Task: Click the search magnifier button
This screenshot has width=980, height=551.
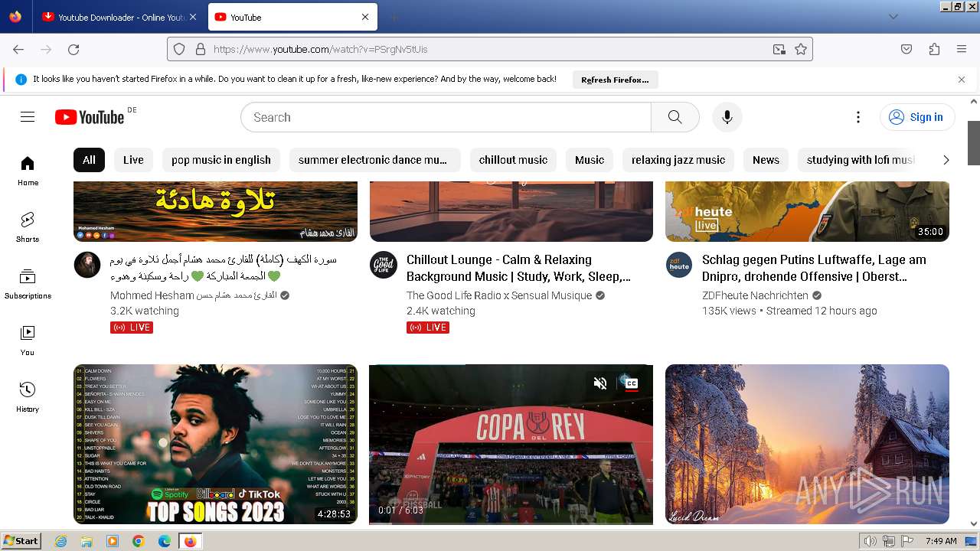Action: point(675,117)
